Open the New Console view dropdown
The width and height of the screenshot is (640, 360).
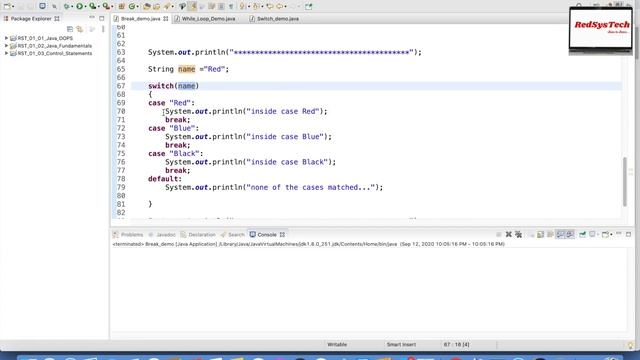tap(611, 235)
